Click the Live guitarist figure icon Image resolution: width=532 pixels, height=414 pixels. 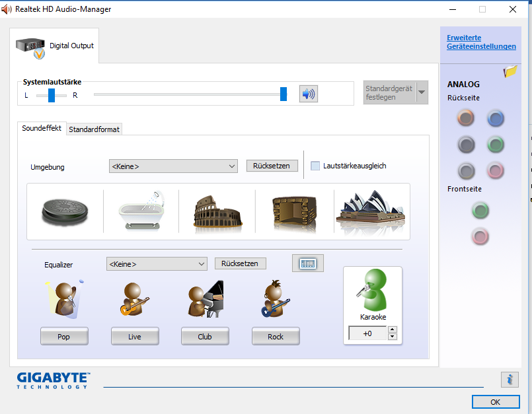point(134,299)
